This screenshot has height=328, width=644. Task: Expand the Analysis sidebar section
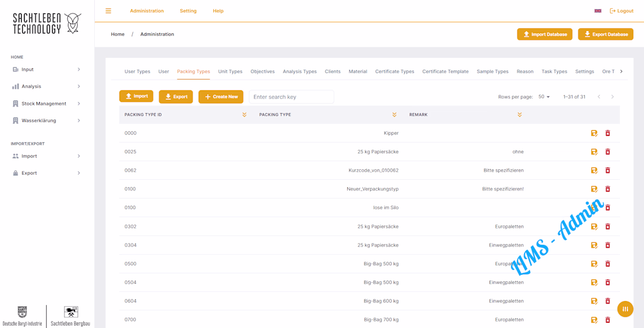click(x=47, y=86)
